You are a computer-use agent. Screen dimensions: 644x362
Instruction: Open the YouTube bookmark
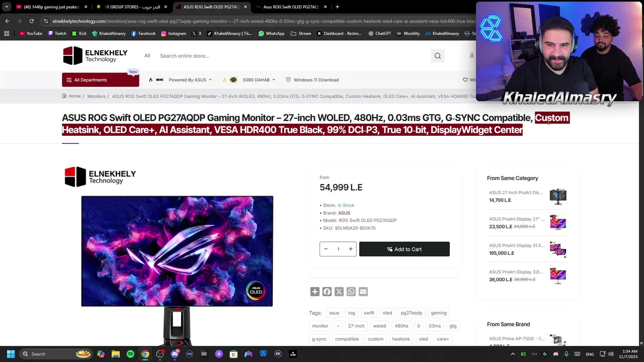(31, 34)
